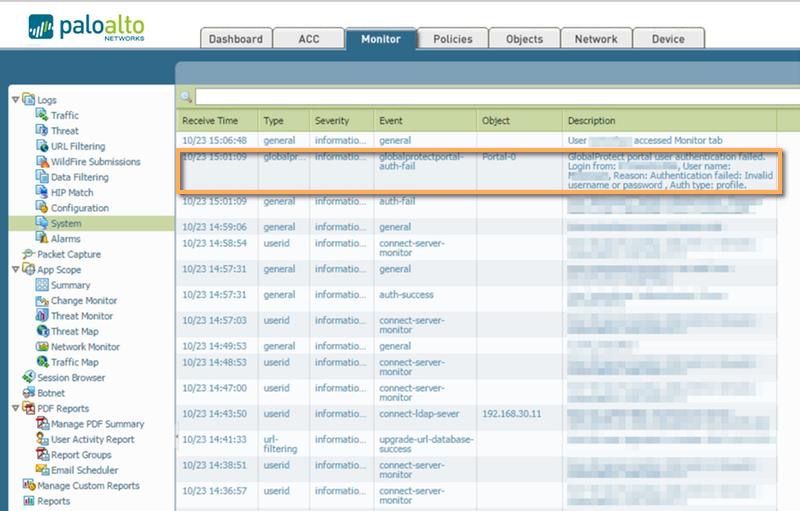Open the Device tab
Image resolution: width=800 pixels, height=511 pixels.
(668, 39)
